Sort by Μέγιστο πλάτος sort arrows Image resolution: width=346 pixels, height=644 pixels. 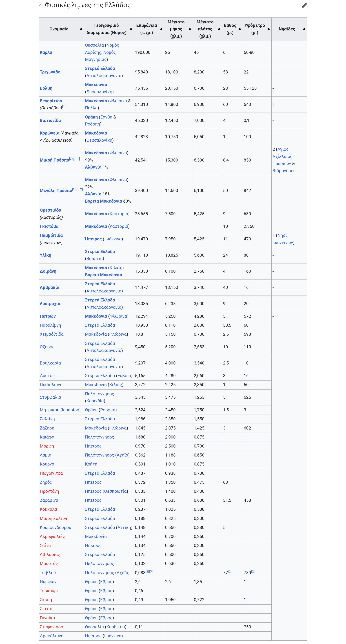pyautogui.click(x=219, y=29)
